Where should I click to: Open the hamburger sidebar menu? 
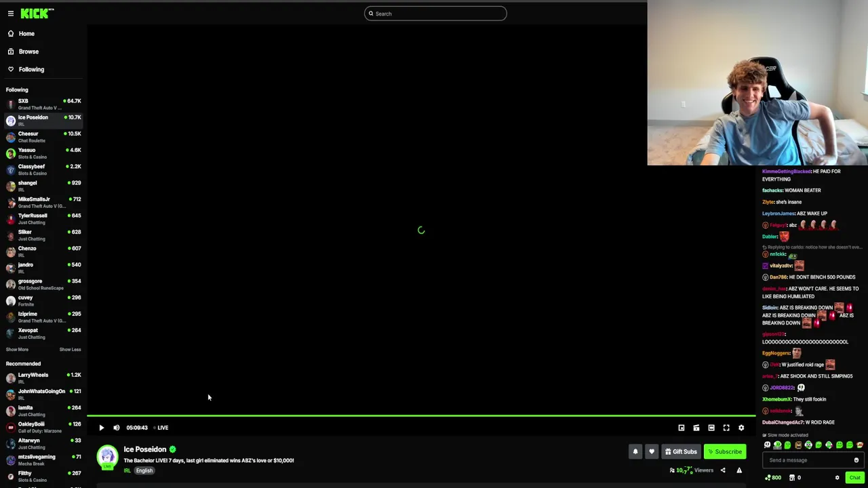tap(10, 14)
